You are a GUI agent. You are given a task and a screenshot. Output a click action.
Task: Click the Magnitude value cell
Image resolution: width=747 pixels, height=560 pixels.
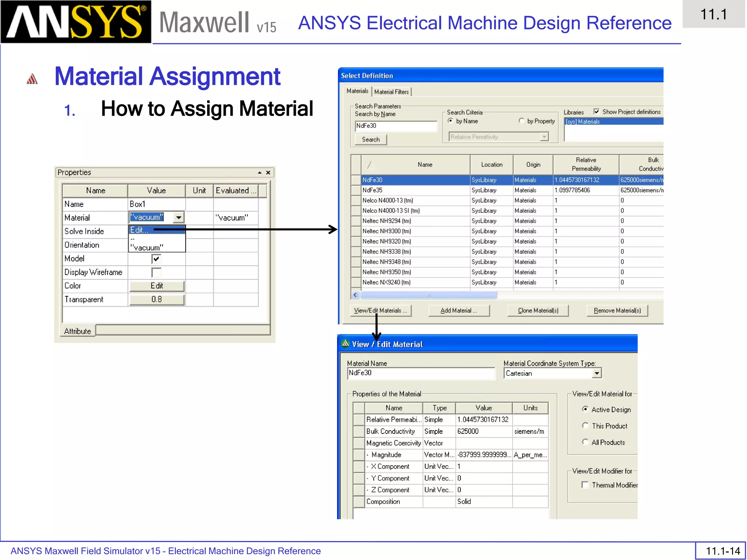click(484, 455)
